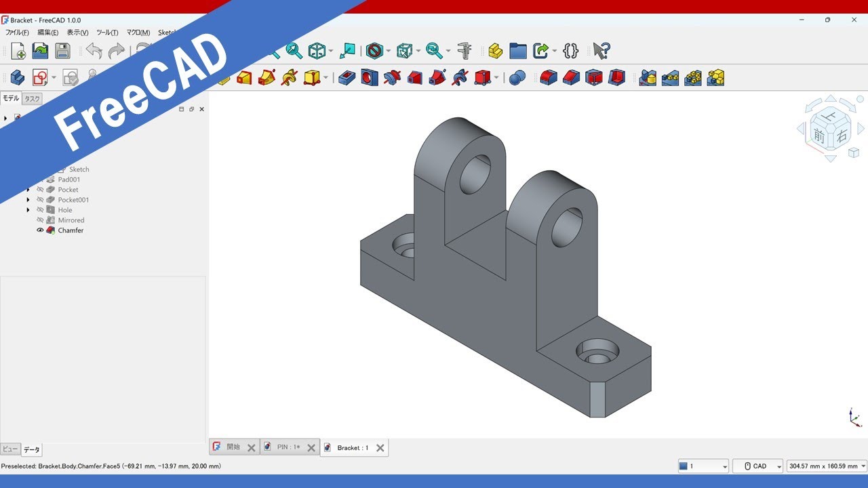Open the ツール(T) menu
The height and width of the screenshot is (488, 868).
107,33
